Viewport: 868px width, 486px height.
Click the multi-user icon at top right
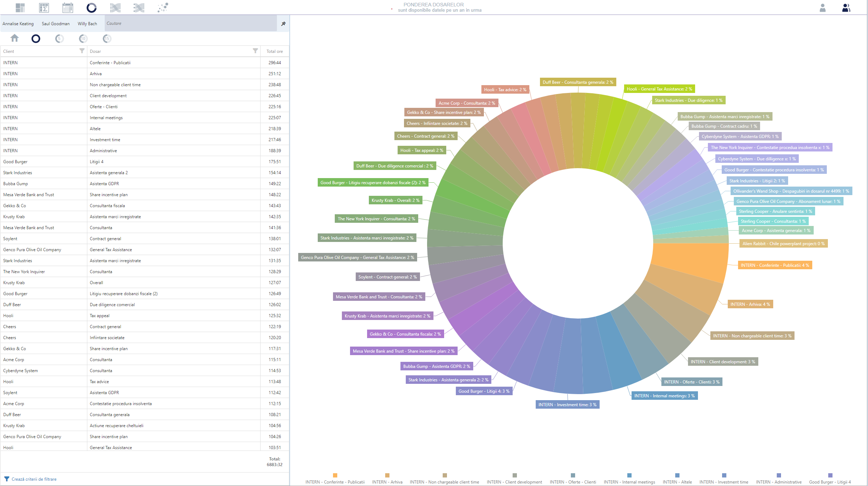[846, 7]
